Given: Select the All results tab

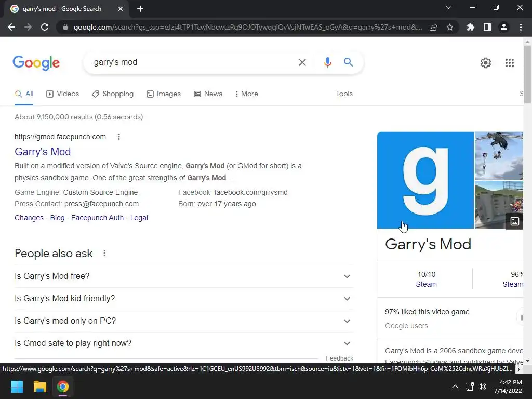Looking at the screenshot, I should point(24,94).
